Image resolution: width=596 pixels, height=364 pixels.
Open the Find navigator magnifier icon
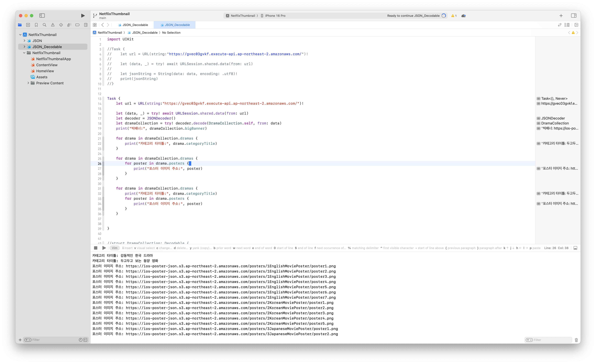coord(45,25)
